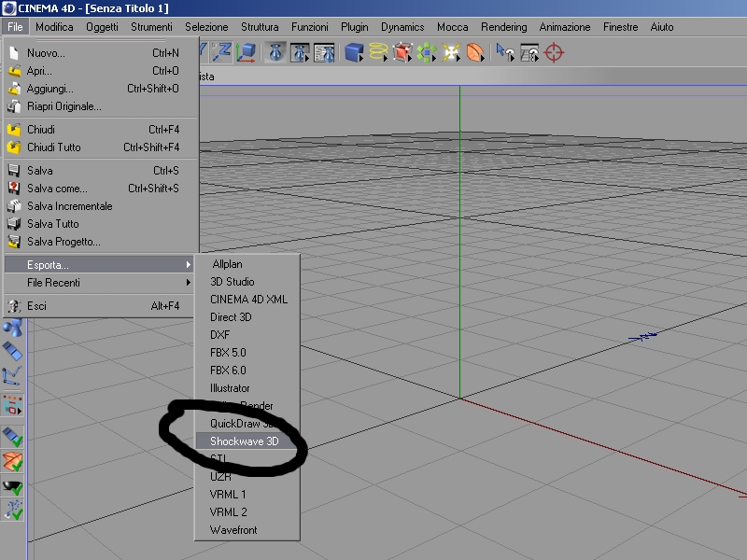Open the Plugin menu
This screenshot has height=560, width=747.
click(355, 27)
